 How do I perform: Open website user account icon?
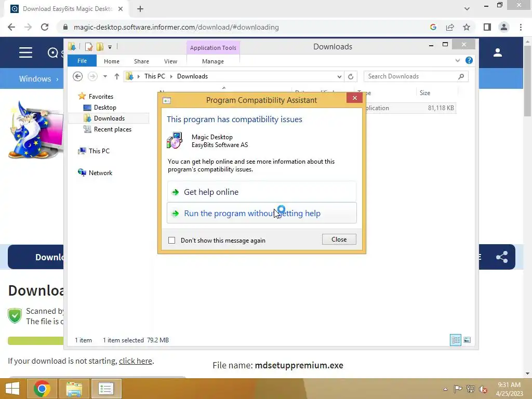[x=498, y=52]
